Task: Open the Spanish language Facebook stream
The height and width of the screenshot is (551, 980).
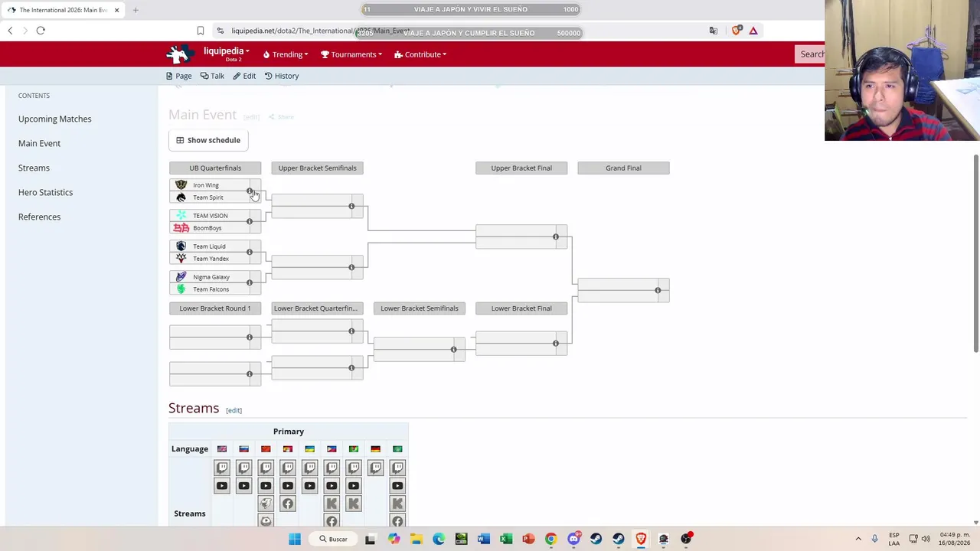Action: coord(288,504)
